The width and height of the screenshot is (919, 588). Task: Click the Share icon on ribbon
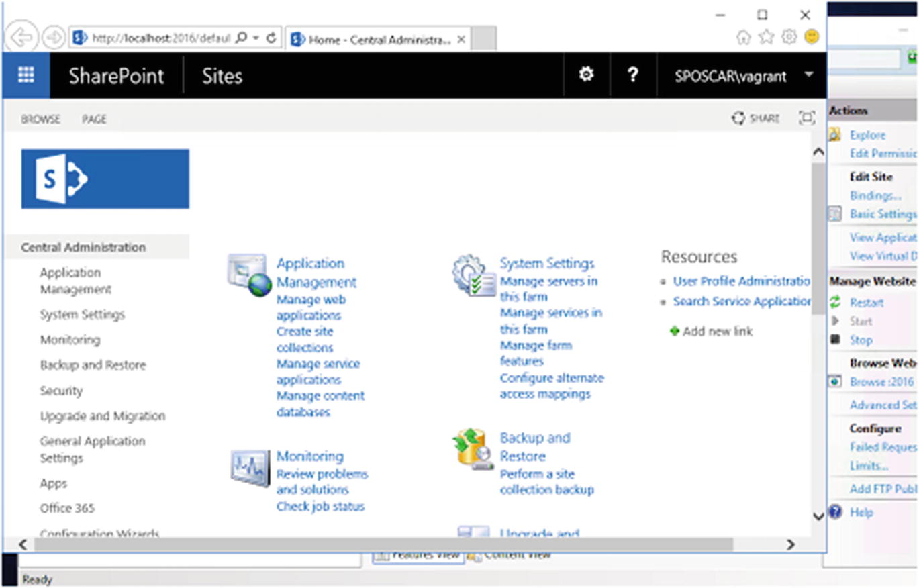[738, 118]
